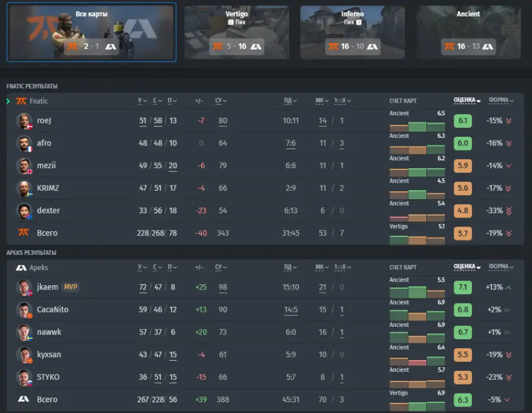This screenshot has height=413, width=532.
Task: Open the Vertigo map tab
Action: pyautogui.click(x=236, y=32)
